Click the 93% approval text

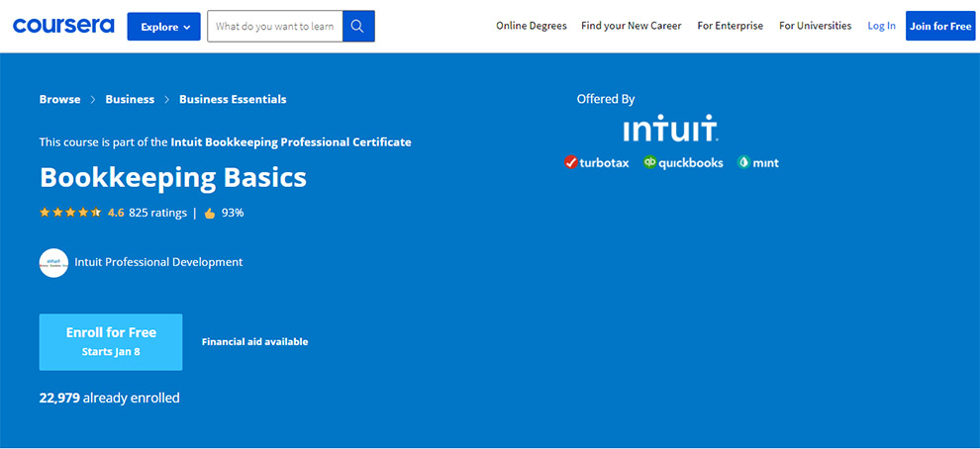click(233, 213)
